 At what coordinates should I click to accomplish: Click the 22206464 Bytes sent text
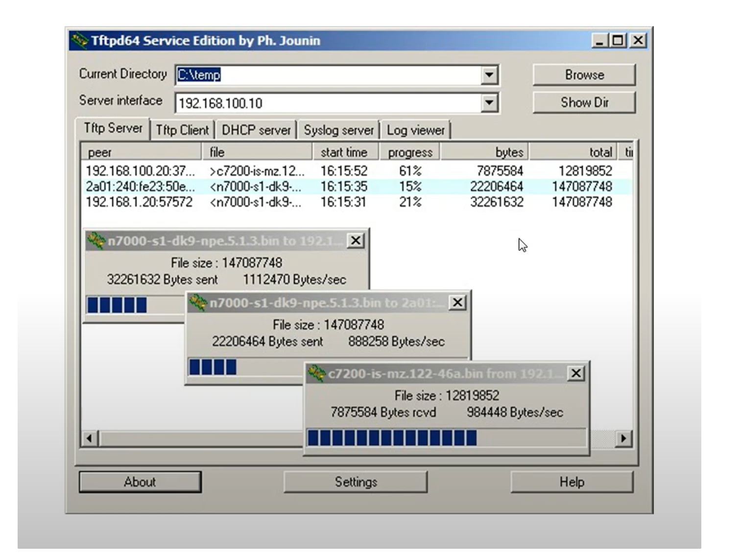point(267,342)
